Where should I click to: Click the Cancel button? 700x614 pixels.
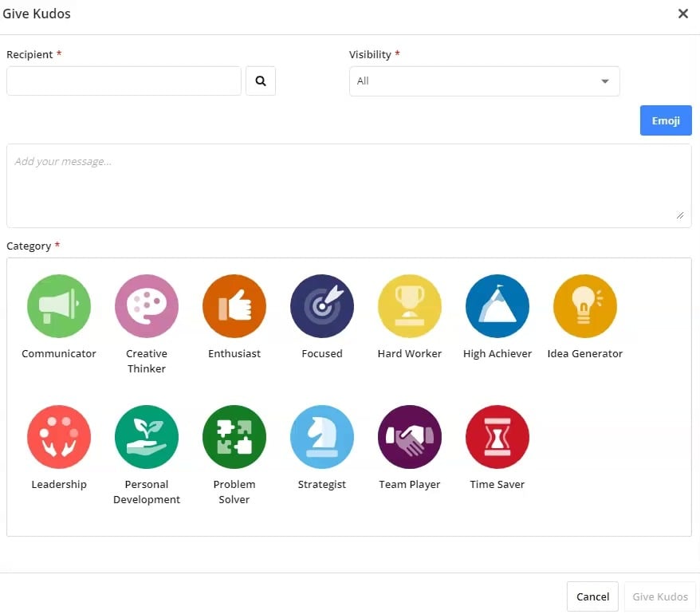pos(592,596)
